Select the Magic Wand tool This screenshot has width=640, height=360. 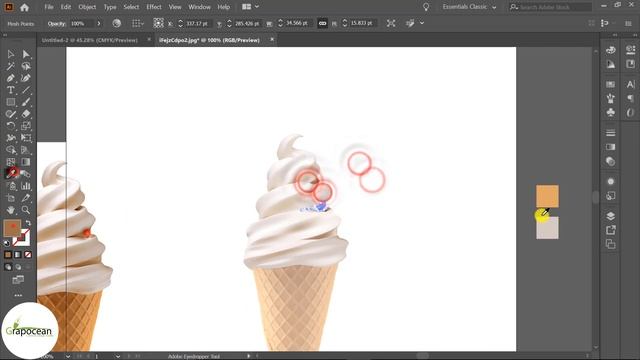[x=11, y=66]
